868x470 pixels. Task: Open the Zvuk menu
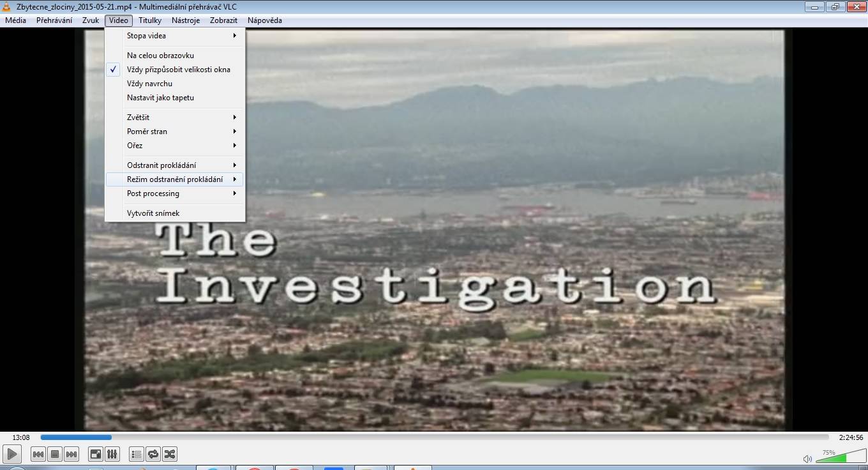tap(91, 20)
